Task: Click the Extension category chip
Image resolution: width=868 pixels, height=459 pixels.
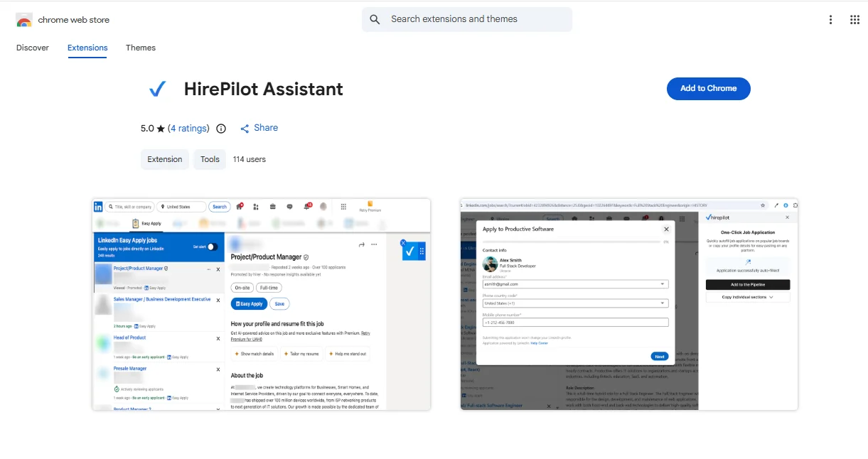Action: pyautogui.click(x=165, y=159)
